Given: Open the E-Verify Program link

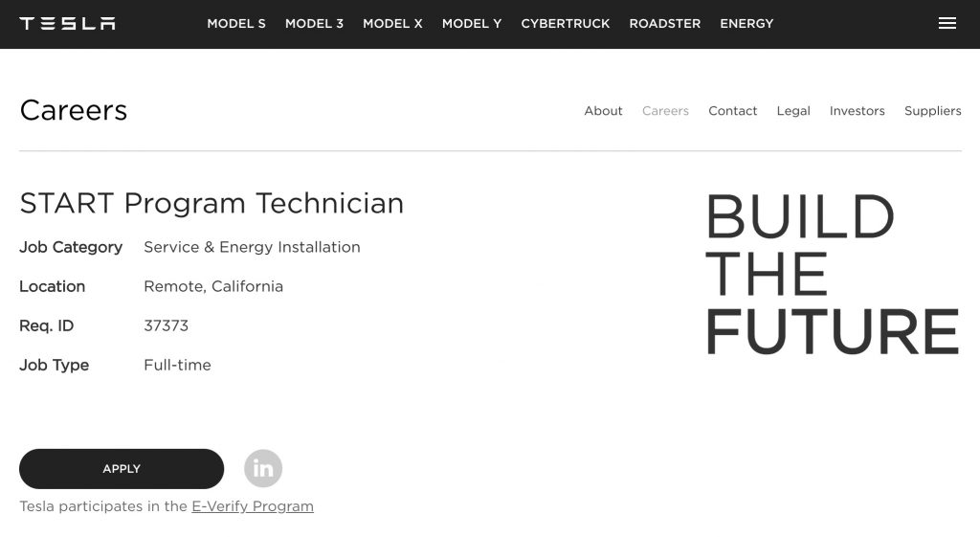Looking at the screenshot, I should click(x=253, y=506).
